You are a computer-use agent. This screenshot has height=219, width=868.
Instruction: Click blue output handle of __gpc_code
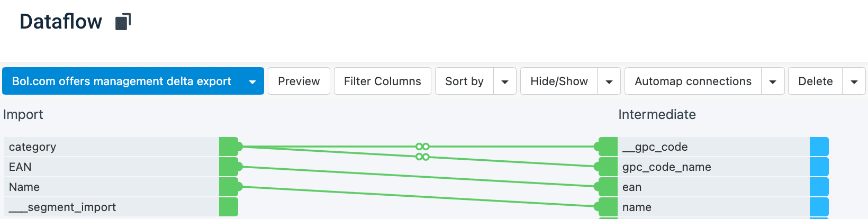point(819,147)
